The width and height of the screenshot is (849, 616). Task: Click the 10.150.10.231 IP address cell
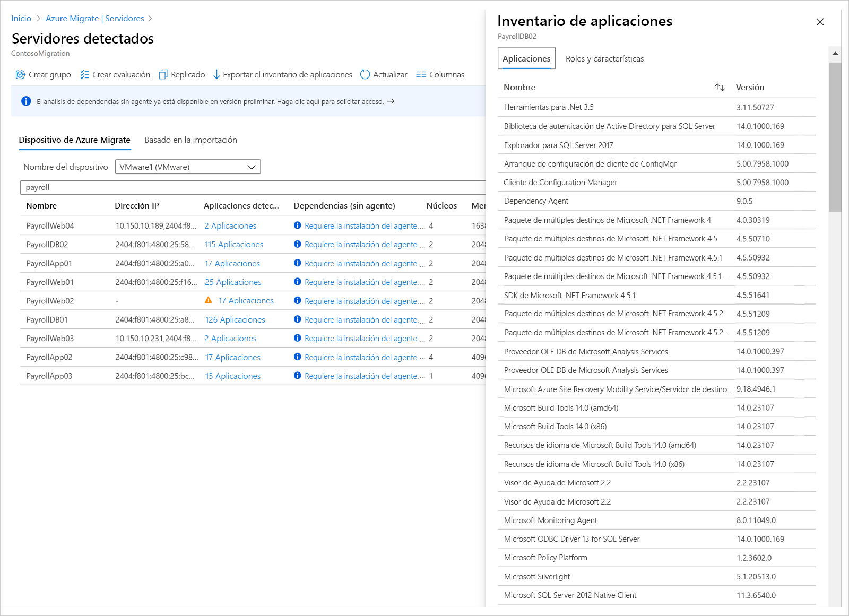156,339
